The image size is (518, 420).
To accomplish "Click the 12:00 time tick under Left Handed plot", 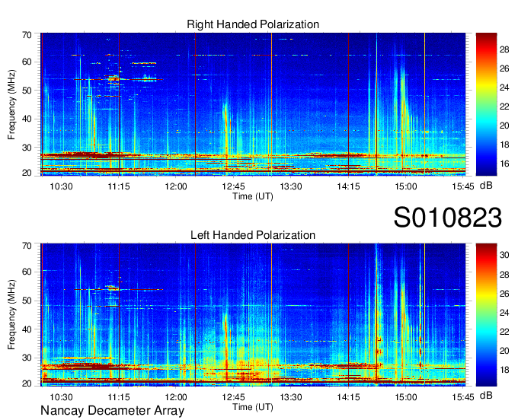I will (x=176, y=397).
